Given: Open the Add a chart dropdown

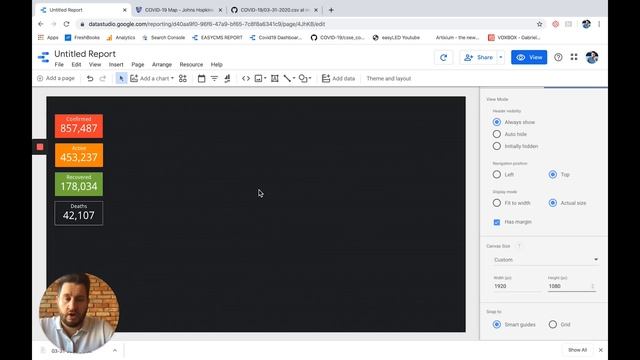Looking at the screenshot, I should click(x=152, y=78).
